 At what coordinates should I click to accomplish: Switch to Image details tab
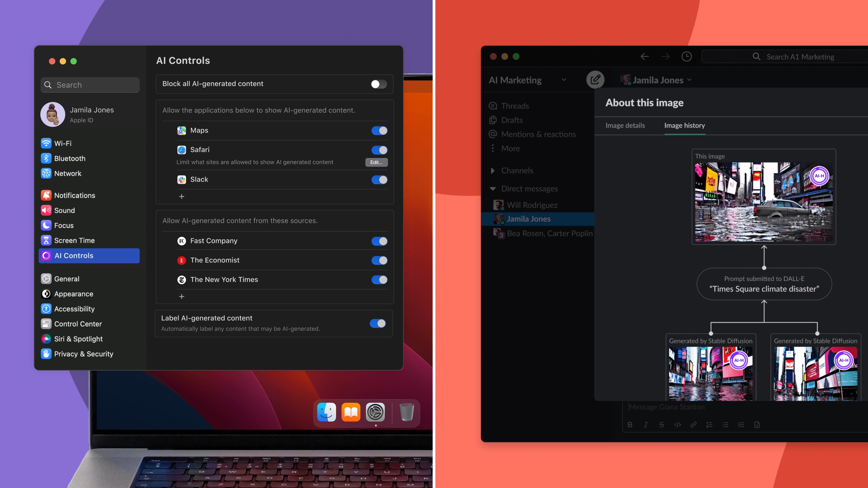pyautogui.click(x=625, y=125)
